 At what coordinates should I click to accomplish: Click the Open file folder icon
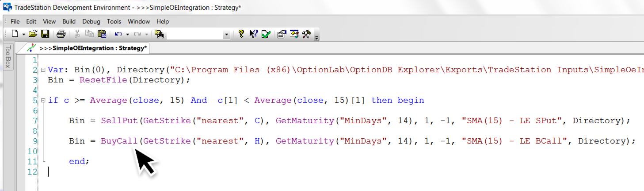(33, 34)
